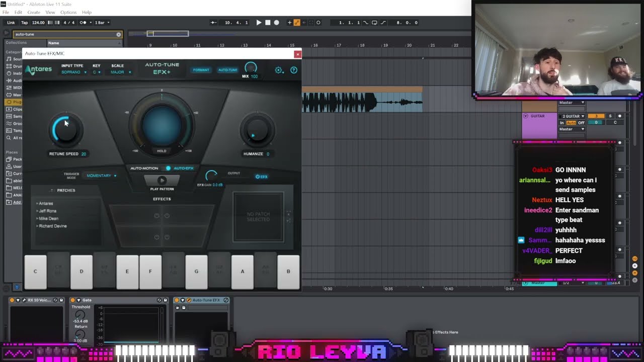This screenshot has height=362, width=644.
Task: Click the Tap tempo button
Action: (24, 23)
